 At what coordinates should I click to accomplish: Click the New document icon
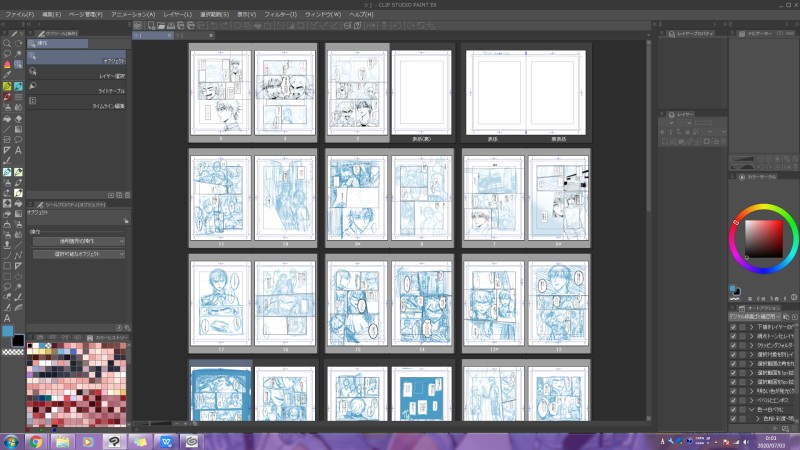(151, 25)
